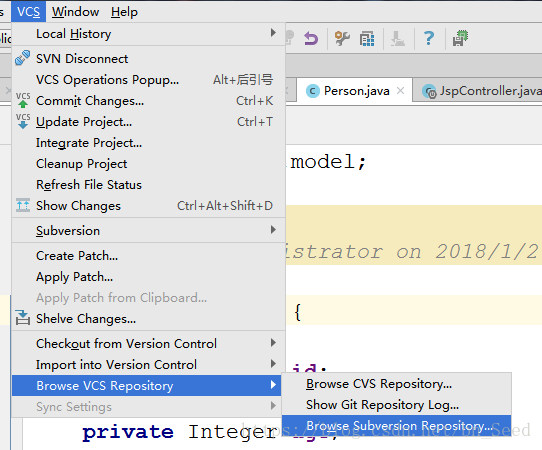
Task: Click the Show Changes diff icon
Action: click(x=23, y=205)
